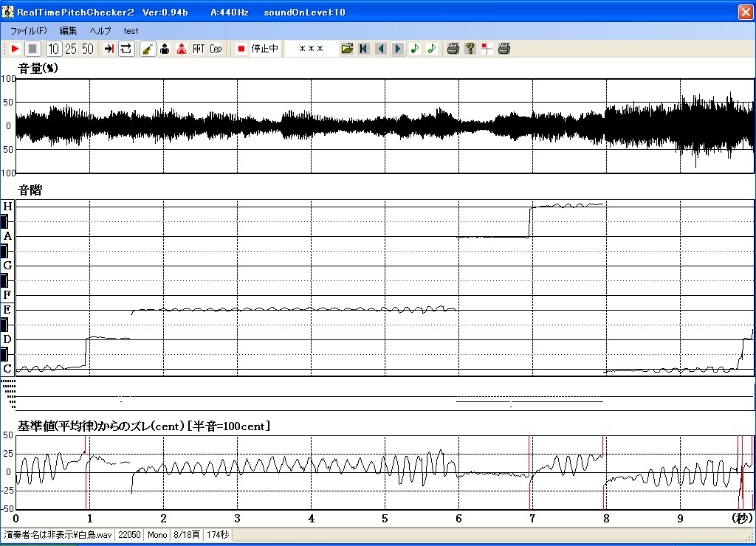Switch to Cep cepstrum analysis mode
This screenshot has width=756, height=546.
pos(216,49)
